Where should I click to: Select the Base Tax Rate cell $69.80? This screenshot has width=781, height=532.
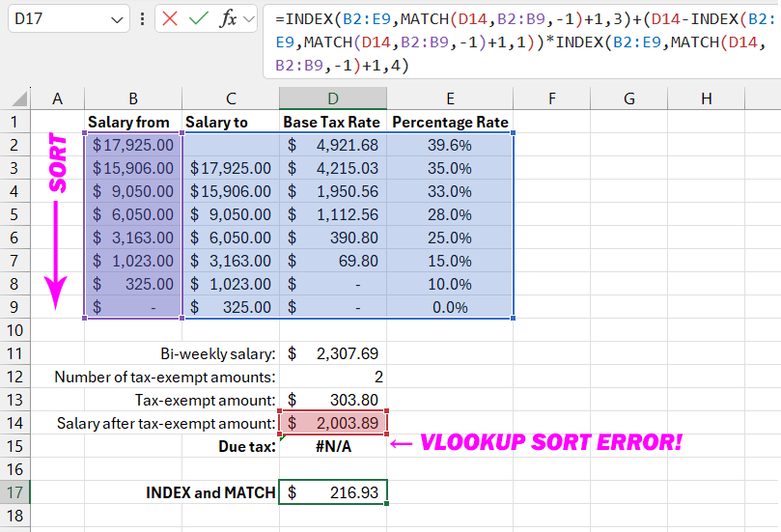[x=333, y=261]
